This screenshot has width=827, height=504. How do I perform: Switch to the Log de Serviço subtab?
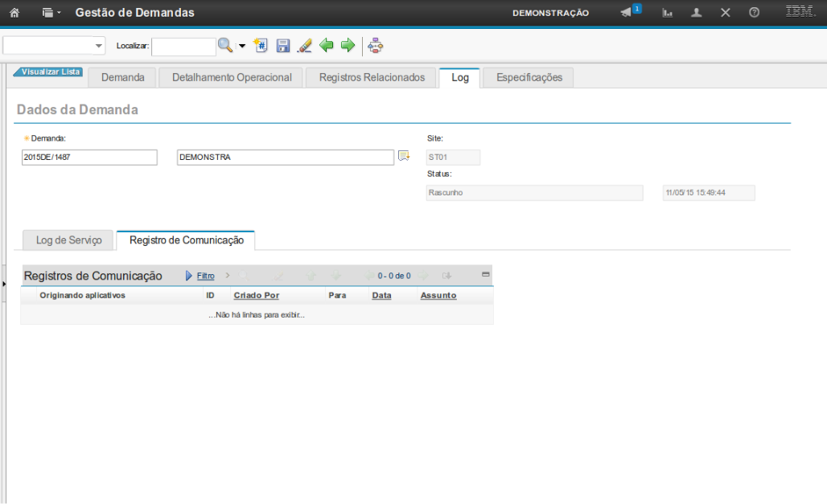[x=69, y=240]
